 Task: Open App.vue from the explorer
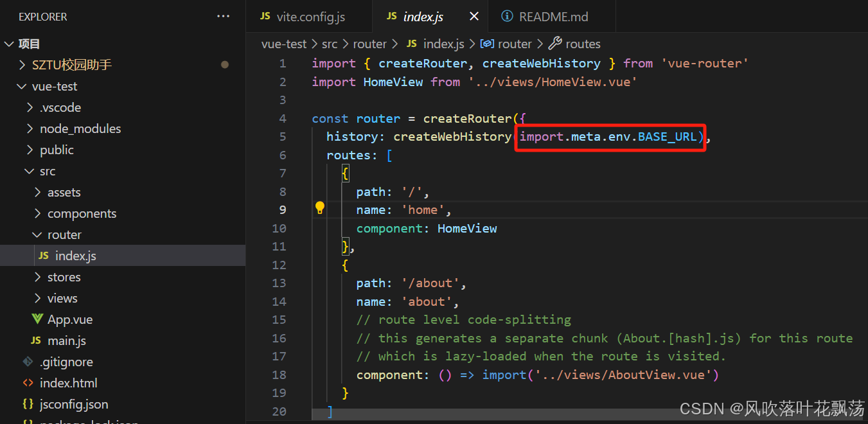[x=70, y=319]
